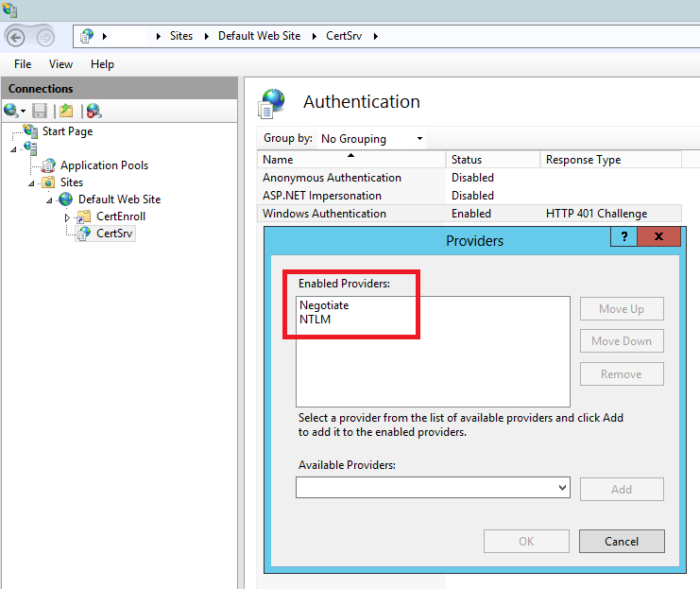Click the Create New Connection globe icon

point(11,111)
